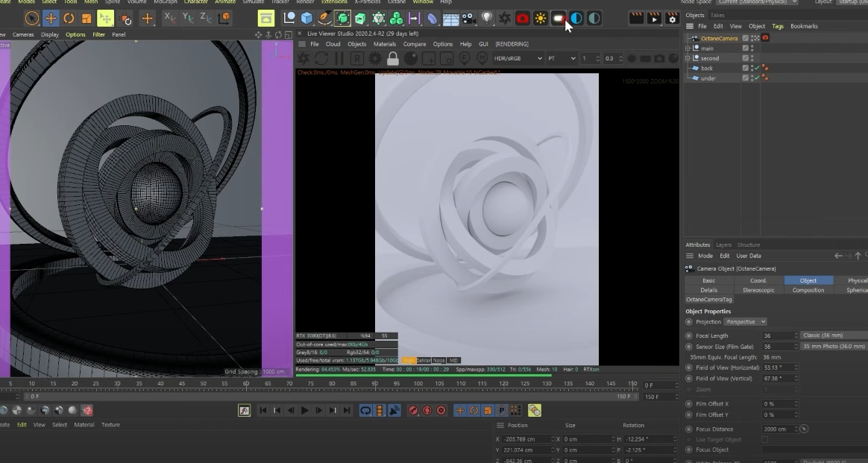Enable Focal Length animation radio dot

click(x=688, y=336)
